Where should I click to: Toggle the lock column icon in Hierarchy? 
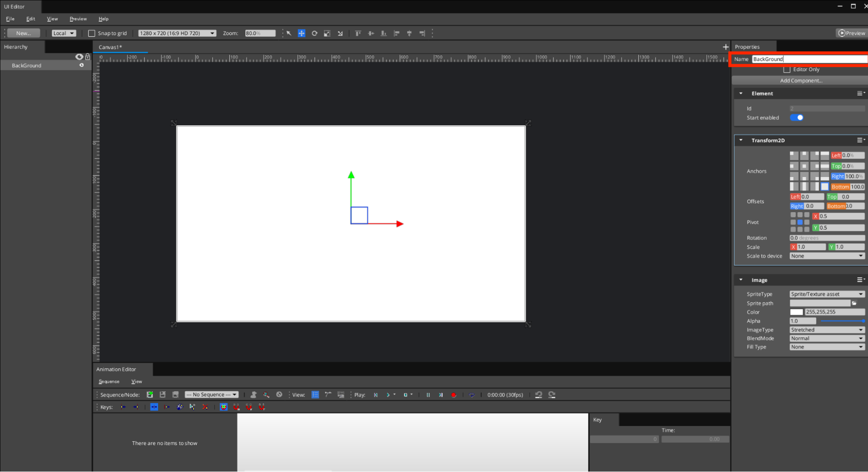coord(88,56)
